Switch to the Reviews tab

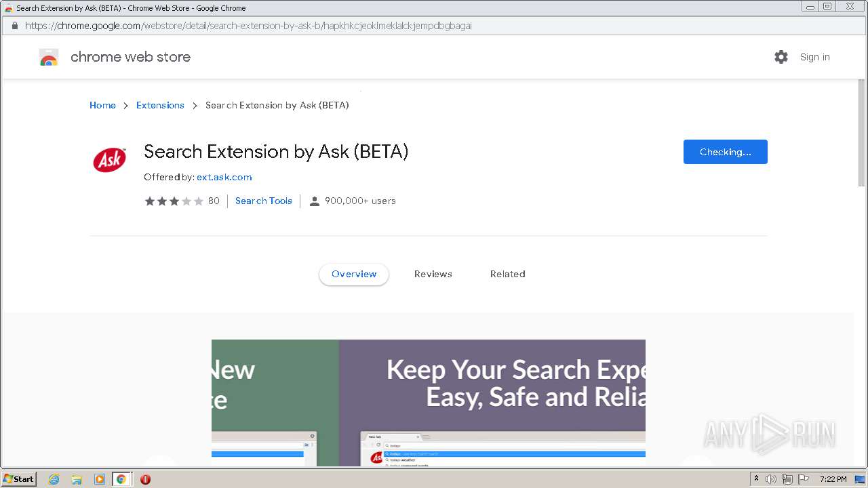[433, 274]
